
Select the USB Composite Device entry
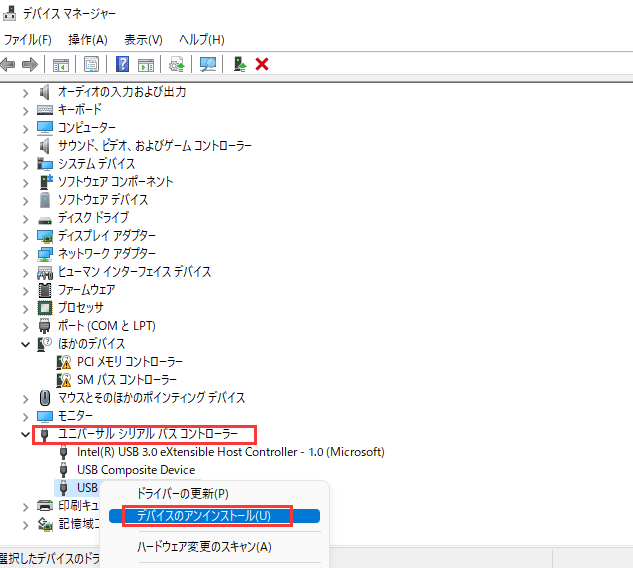(136, 470)
